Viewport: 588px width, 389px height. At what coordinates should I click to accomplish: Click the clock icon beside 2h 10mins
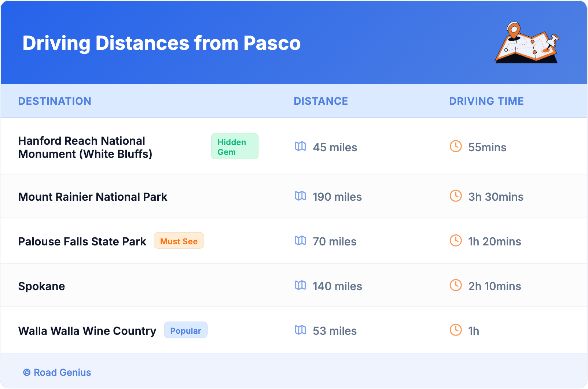click(x=456, y=285)
